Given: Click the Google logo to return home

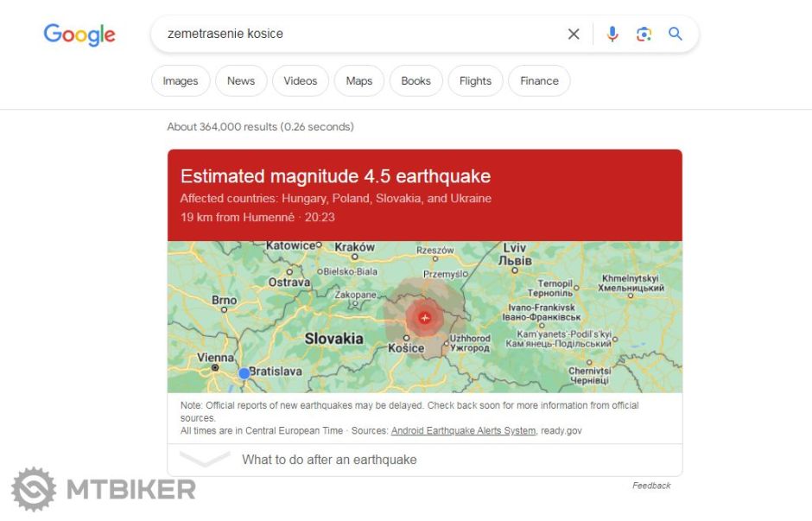Looking at the screenshot, I should click(79, 35).
